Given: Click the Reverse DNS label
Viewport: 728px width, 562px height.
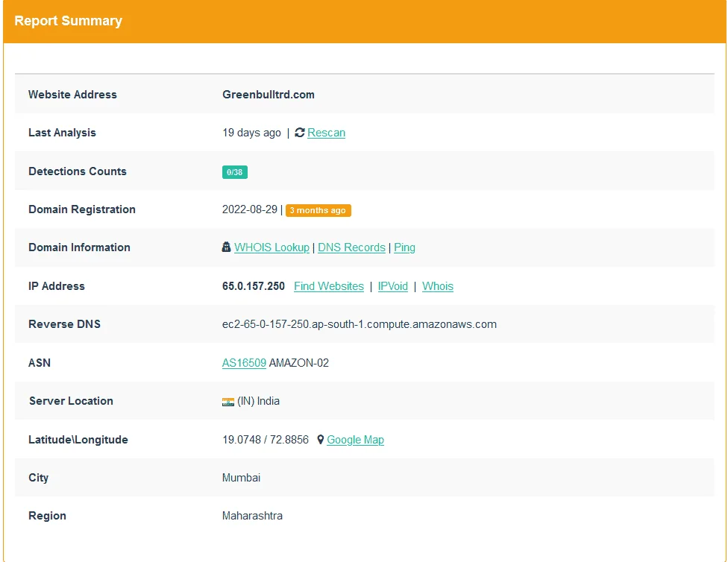Looking at the screenshot, I should [x=65, y=324].
